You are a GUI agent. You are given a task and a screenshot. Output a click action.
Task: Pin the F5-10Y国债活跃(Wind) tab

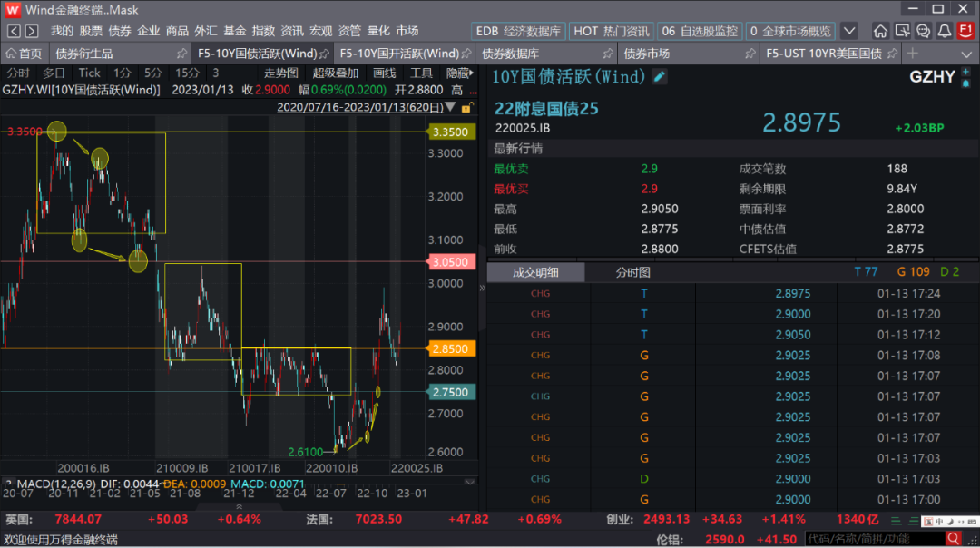click(x=324, y=54)
